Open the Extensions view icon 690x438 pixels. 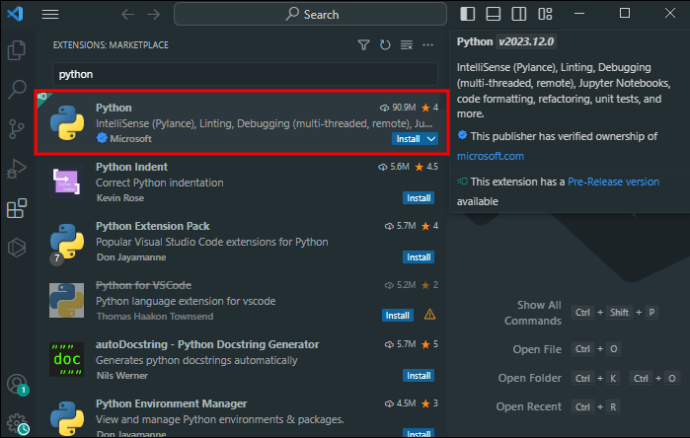click(17, 208)
